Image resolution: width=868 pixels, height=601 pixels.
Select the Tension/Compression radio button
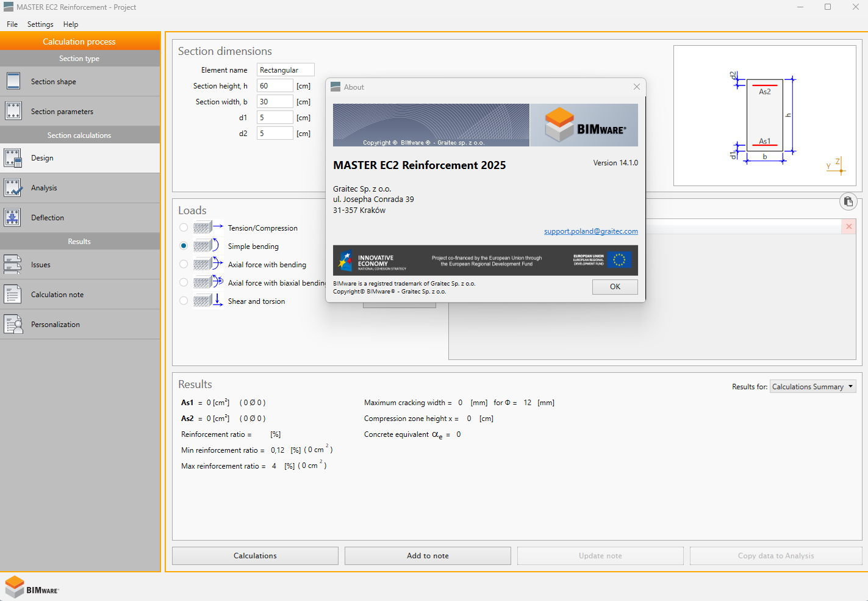[184, 228]
